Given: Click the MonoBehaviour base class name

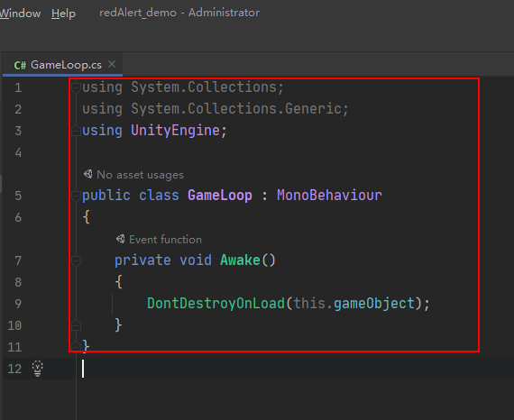Looking at the screenshot, I should tap(329, 196).
